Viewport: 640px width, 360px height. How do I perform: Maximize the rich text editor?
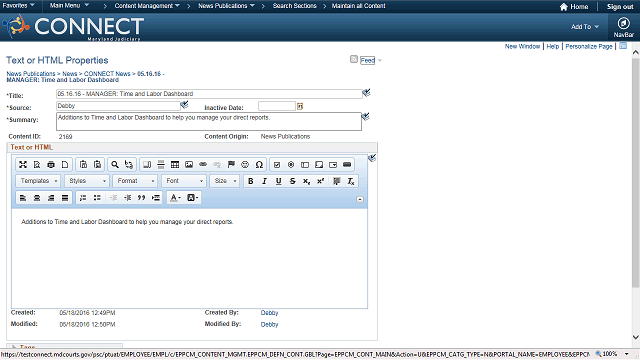23,164
